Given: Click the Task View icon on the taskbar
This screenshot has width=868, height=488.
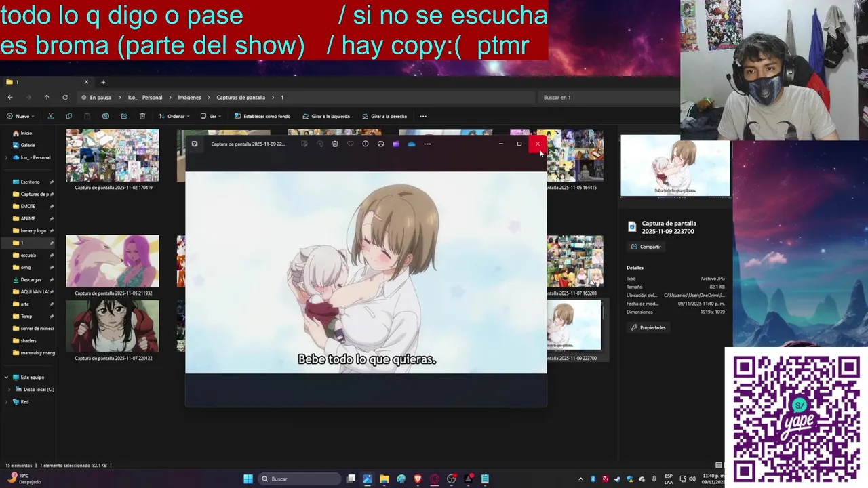Looking at the screenshot, I should pyautogui.click(x=351, y=479).
